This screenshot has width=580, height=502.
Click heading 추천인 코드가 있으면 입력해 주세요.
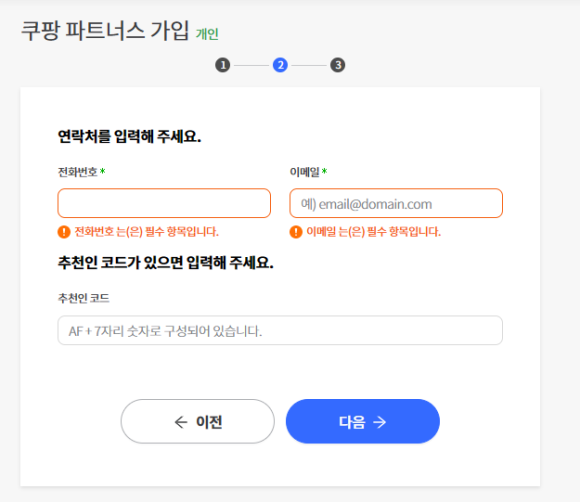pyautogui.click(x=165, y=263)
